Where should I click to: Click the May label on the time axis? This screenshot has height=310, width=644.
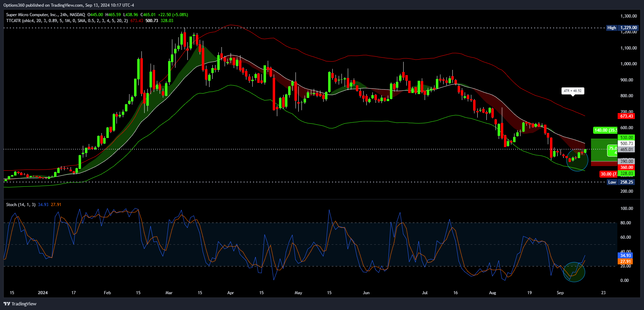(x=298, y=293)
